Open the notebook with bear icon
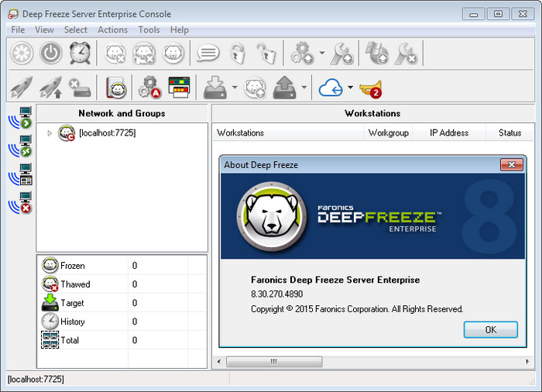The width and height of the screenshot is (542, 392). pos(116,88)
